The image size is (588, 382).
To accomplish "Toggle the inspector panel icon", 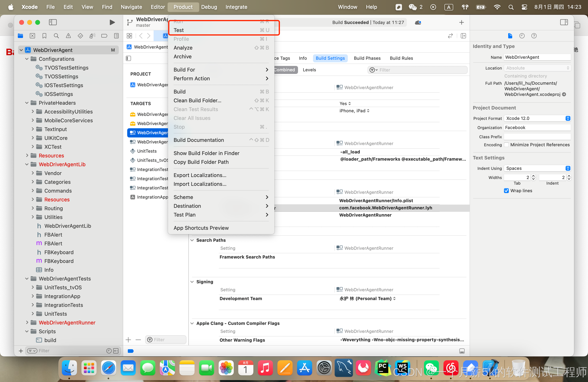I will 564,22.
